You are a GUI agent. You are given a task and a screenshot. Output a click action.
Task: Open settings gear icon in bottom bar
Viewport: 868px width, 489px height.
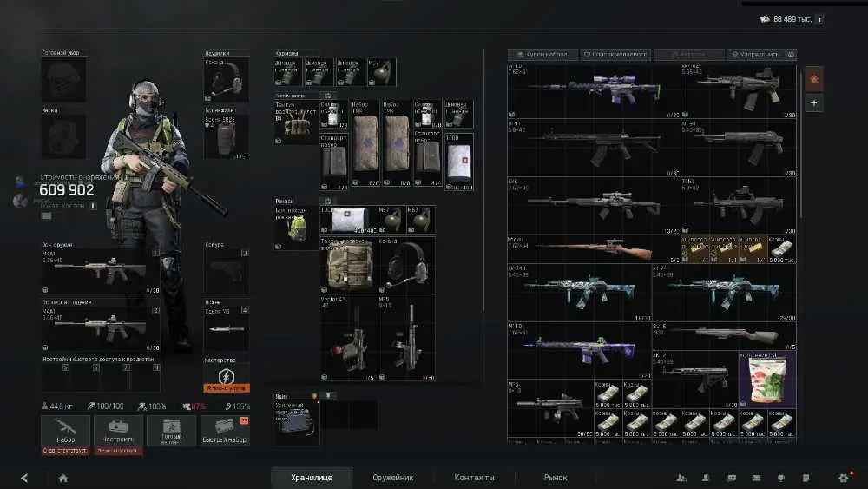(844, 478)
